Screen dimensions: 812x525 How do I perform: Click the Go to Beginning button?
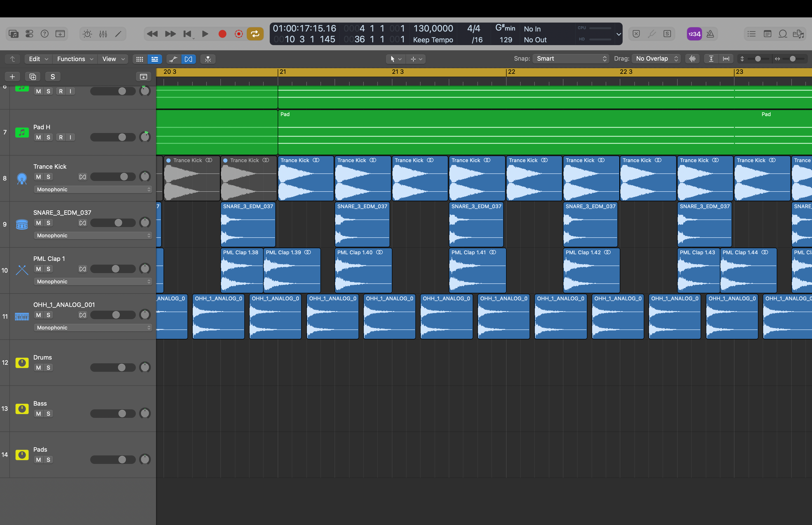point(187,34)
